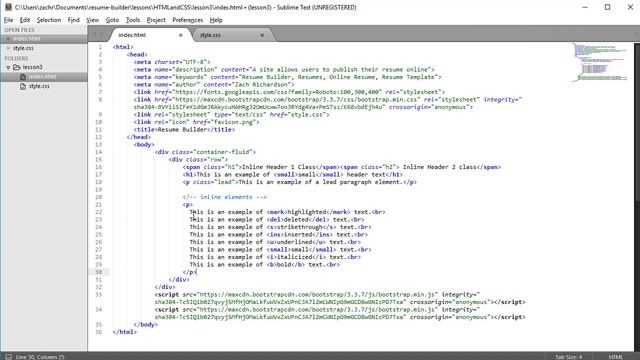
Task: Click the lesson3 folder name
Action: click(x=33, y=67)
